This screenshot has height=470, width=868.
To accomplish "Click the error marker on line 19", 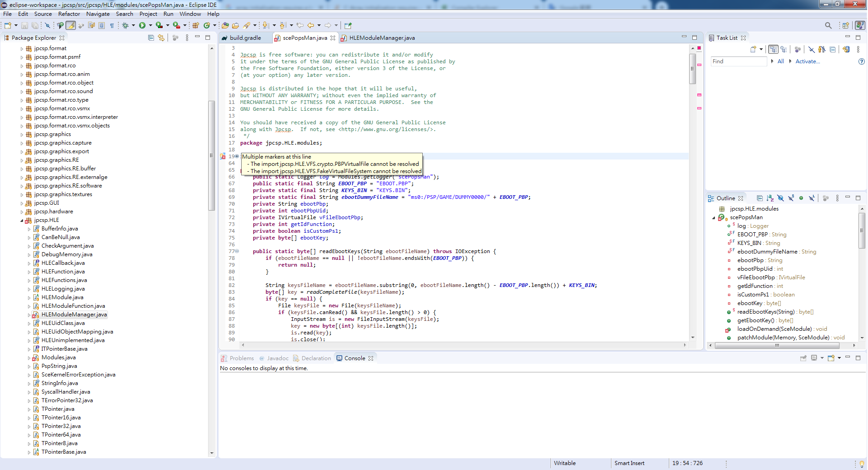I will (223, 156).
